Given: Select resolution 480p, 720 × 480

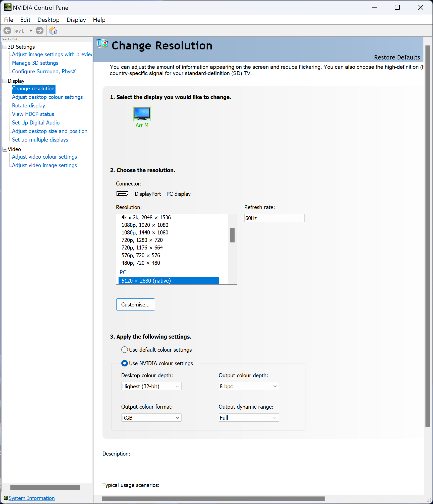Looking at the screenshot, I should (141, 263).
